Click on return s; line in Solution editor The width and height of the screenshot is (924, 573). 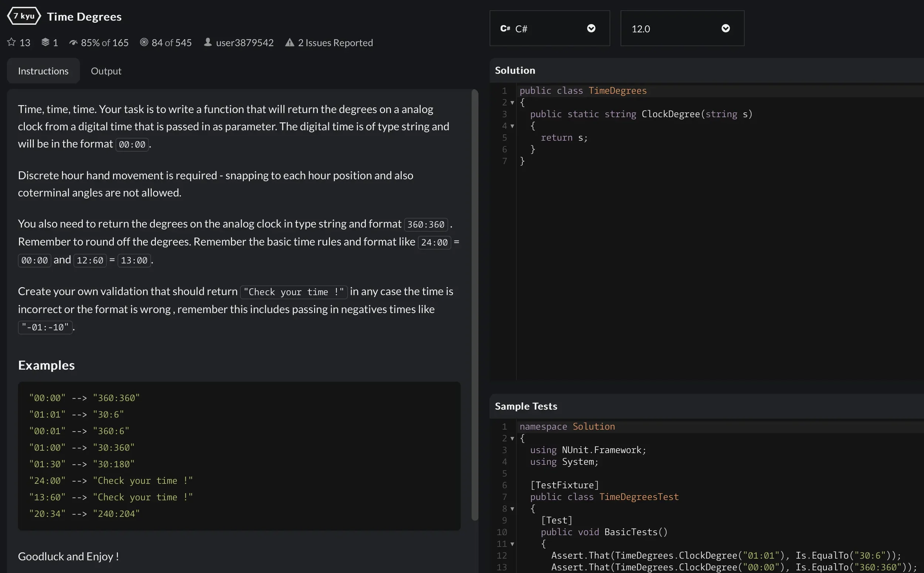564,138
